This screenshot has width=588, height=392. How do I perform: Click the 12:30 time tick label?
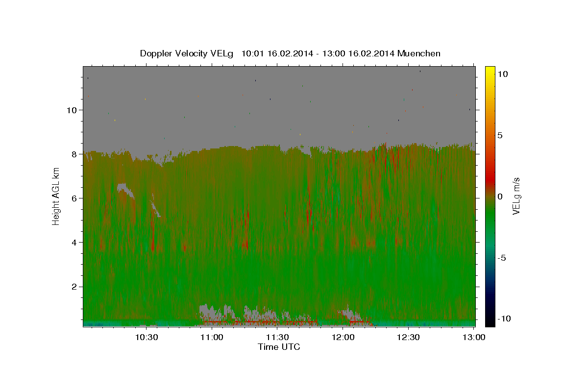tap(409, 337)
